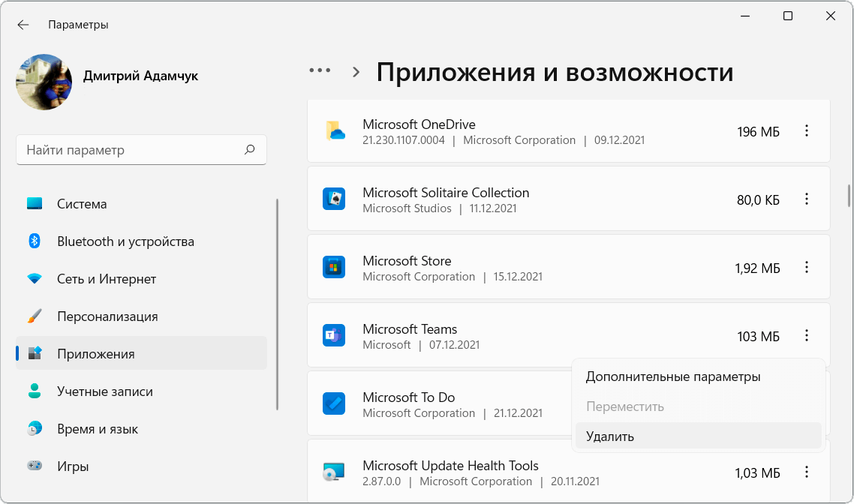
Task: Click the search magnifier icon
Action: [250, 150]
